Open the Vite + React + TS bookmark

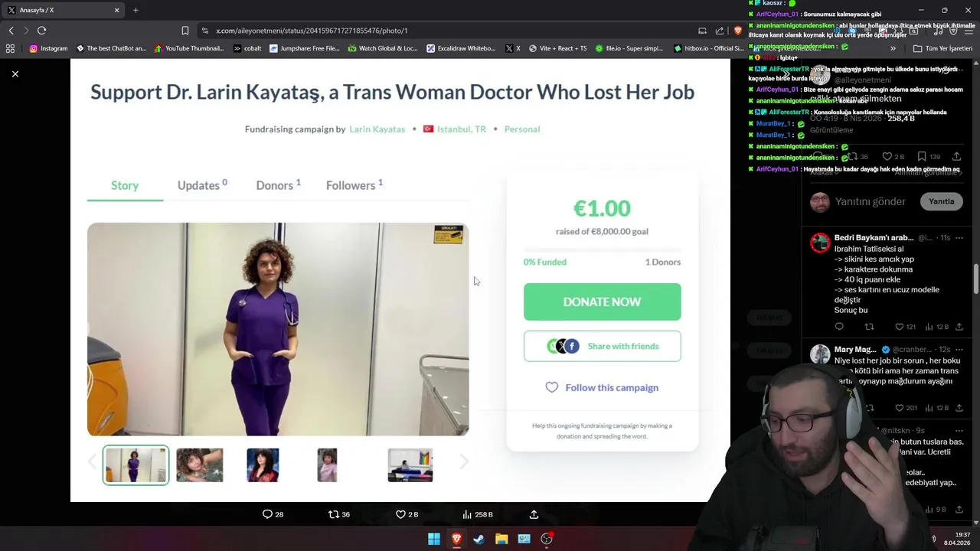pos(557,48)
